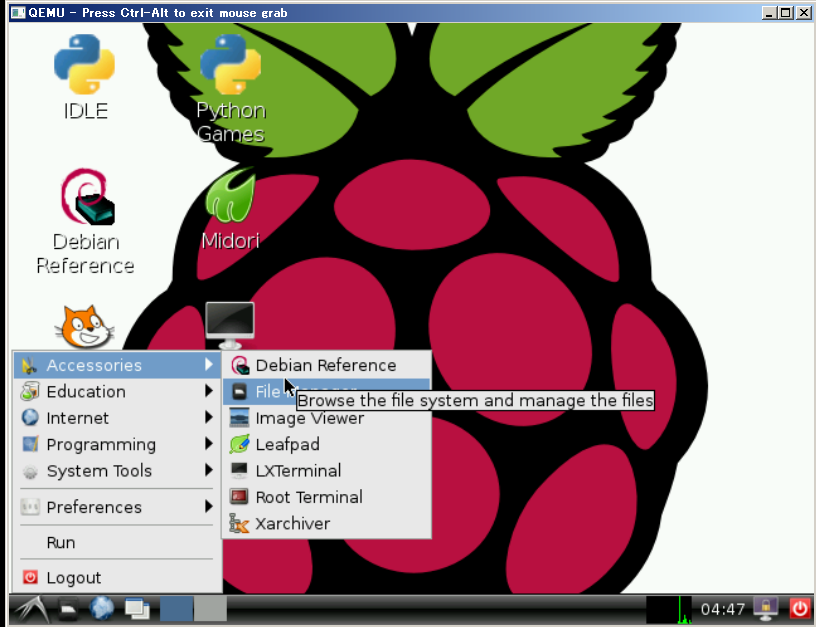
Task: Open the Python Games desktop icon
Action: (x=231, y=88)
